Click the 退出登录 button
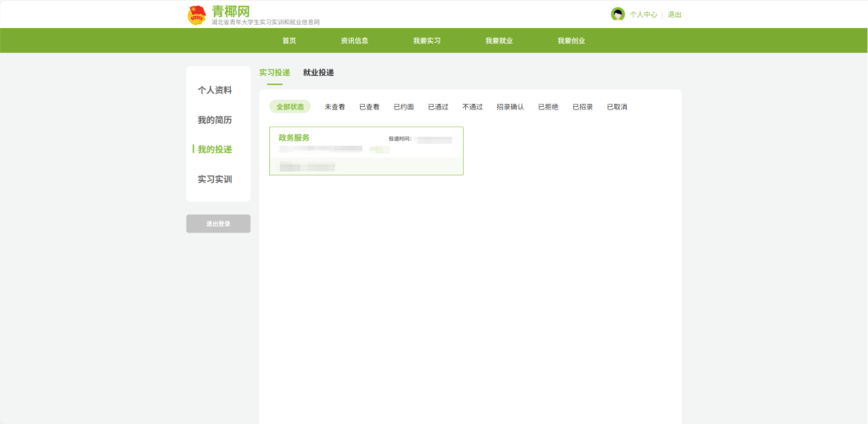Viewport: 868px width, 424px height. (218, 224)
